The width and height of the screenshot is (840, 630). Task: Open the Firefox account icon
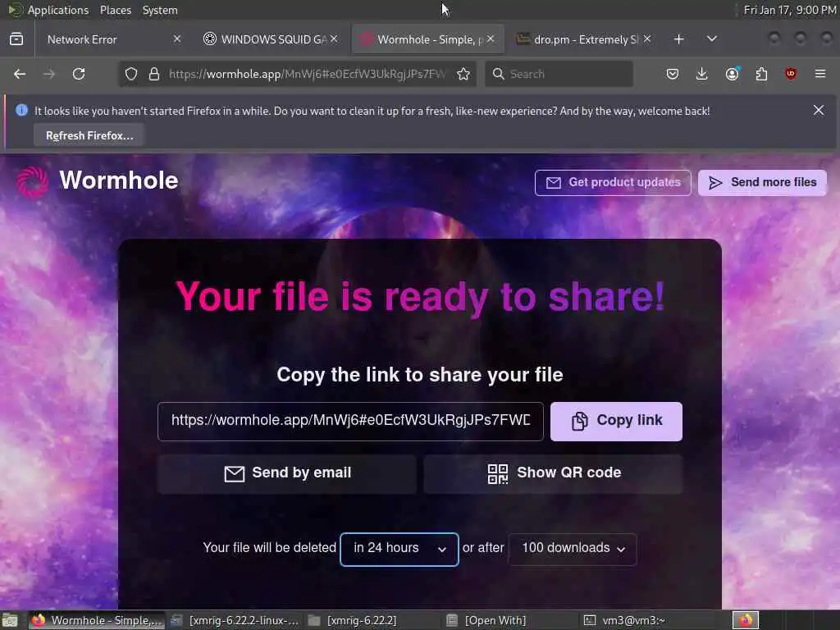pos(733,74)
